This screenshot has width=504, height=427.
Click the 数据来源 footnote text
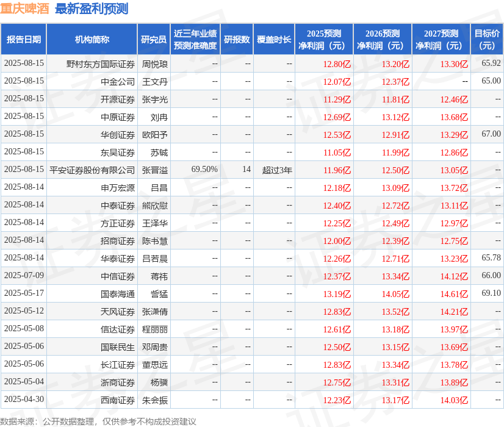(x=98, y=422)
